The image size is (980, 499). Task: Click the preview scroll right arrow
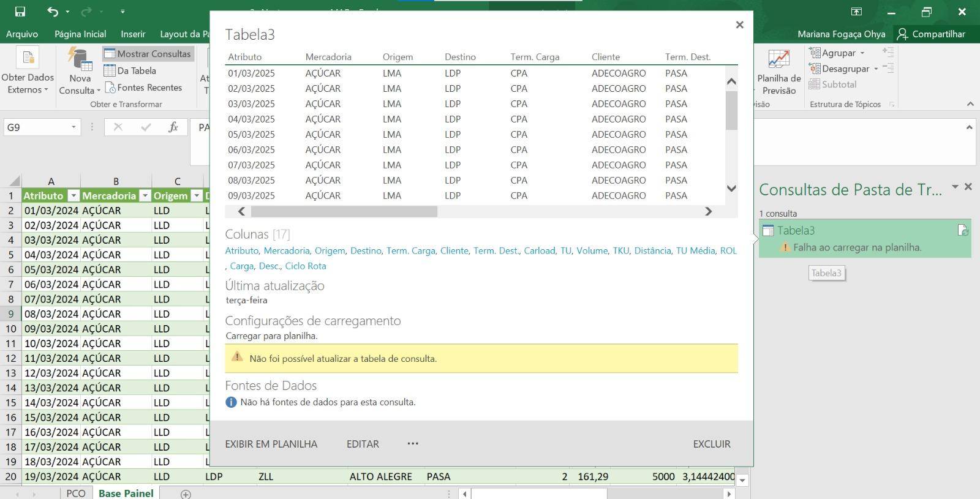709,211
